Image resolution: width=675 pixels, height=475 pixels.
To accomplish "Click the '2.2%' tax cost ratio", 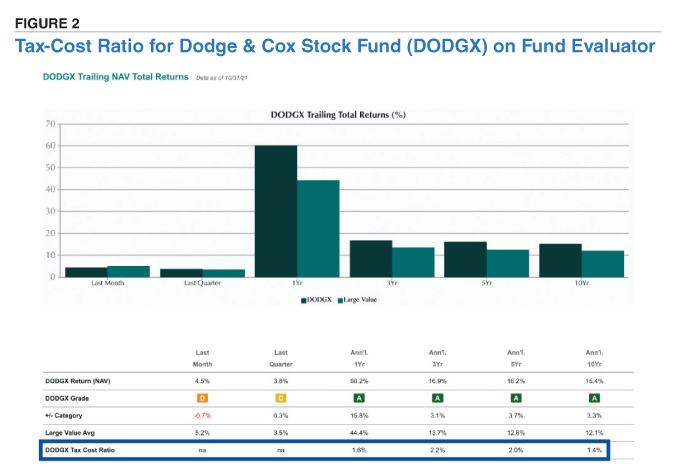I will [x=437, y=450].
